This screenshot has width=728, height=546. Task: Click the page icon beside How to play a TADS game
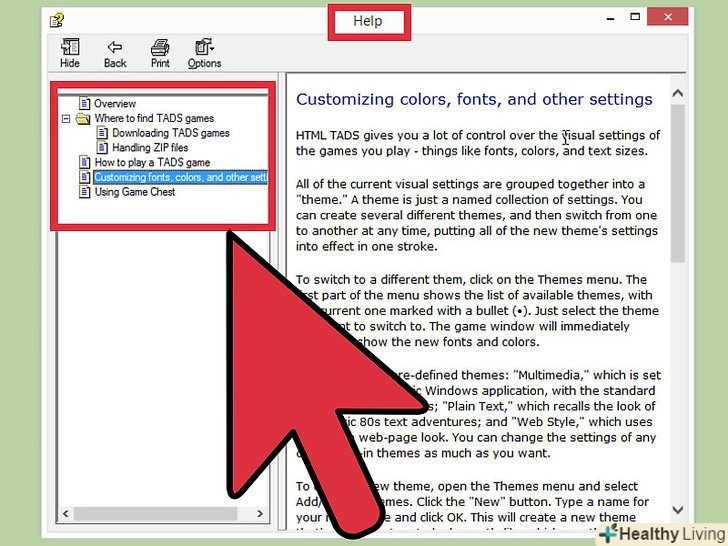(x=84, y=162)
